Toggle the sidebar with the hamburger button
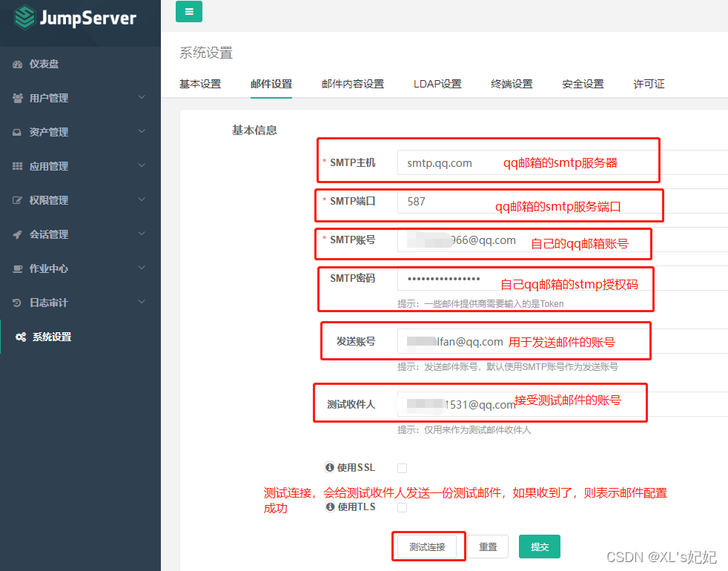This screenshot has height=571, width=728. point(189,12)
